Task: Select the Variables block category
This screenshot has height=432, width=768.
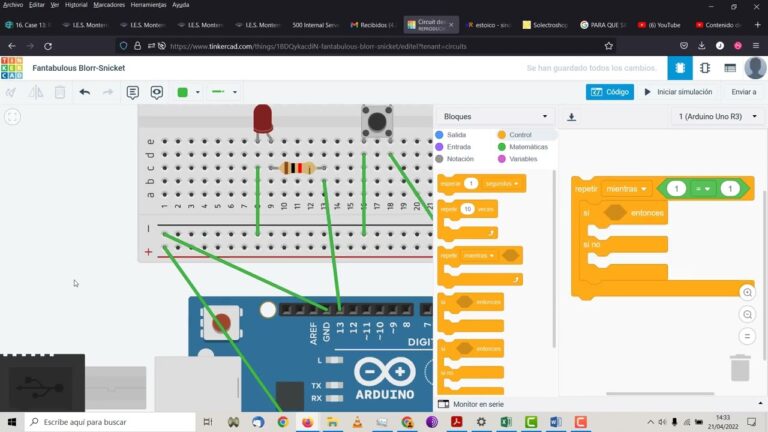Action: [518, 159]
